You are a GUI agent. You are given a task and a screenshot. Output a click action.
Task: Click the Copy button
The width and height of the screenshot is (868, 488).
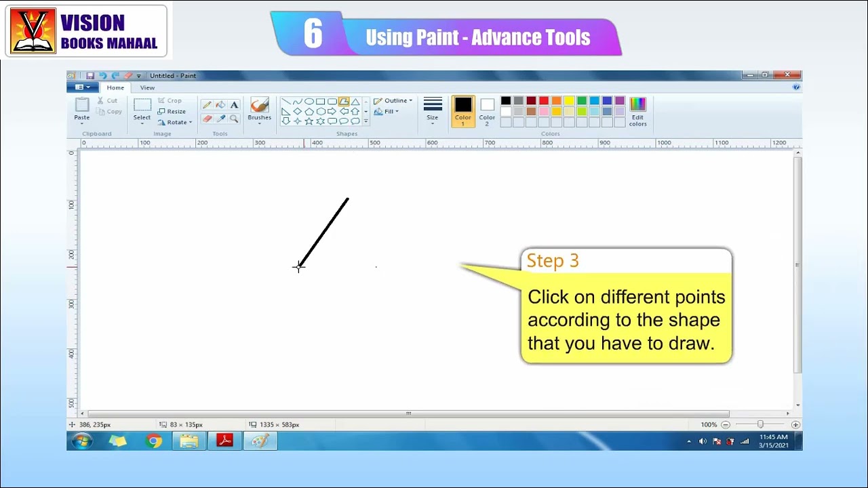[x=109, y=112]
